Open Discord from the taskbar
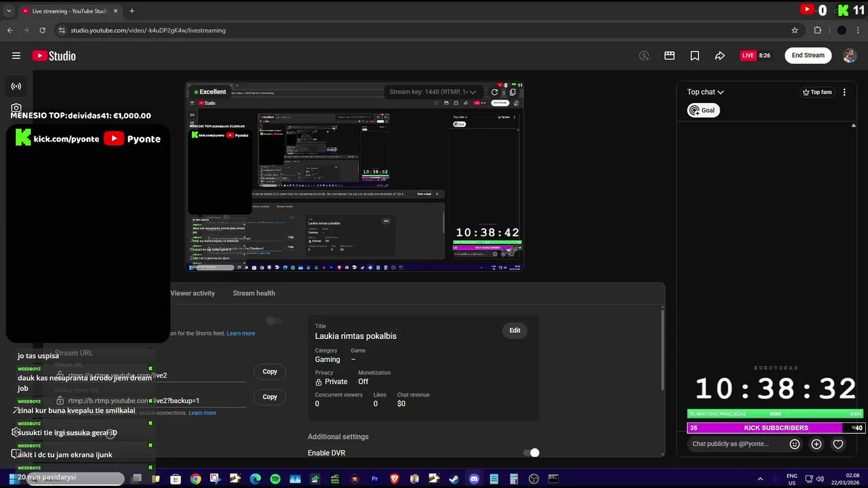The image size is (868, 488). 474,479
